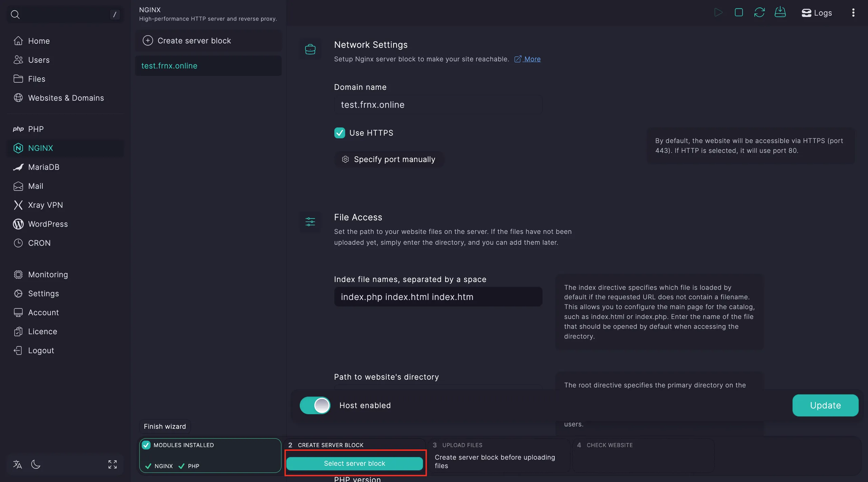The width and height of the screenshot is (868, 482).
Task: Open Home in the sidebar
Action: pyautogui.click(x=66, y=41)
